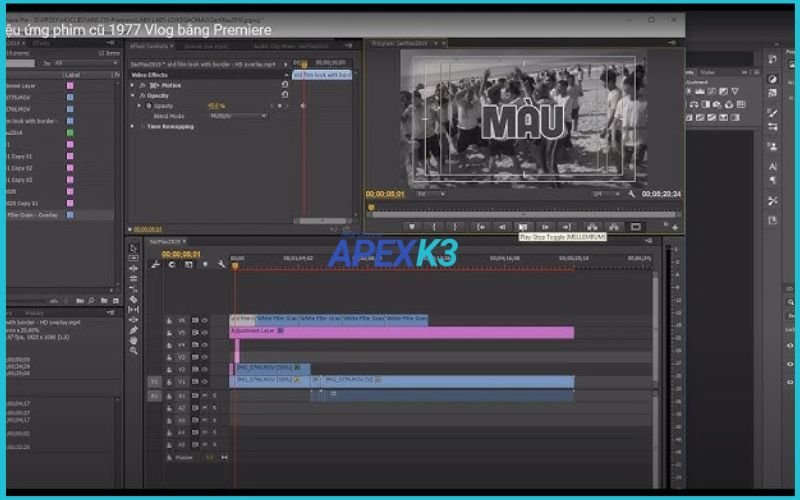Toggle V5 track output eye icon
This screenshot has height=500, width=800.
(203, 332)
